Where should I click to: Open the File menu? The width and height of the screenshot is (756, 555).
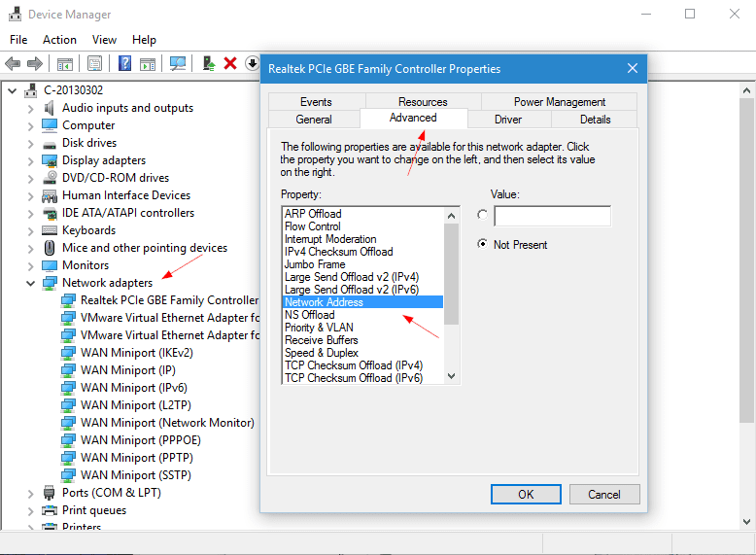[18, 40]
